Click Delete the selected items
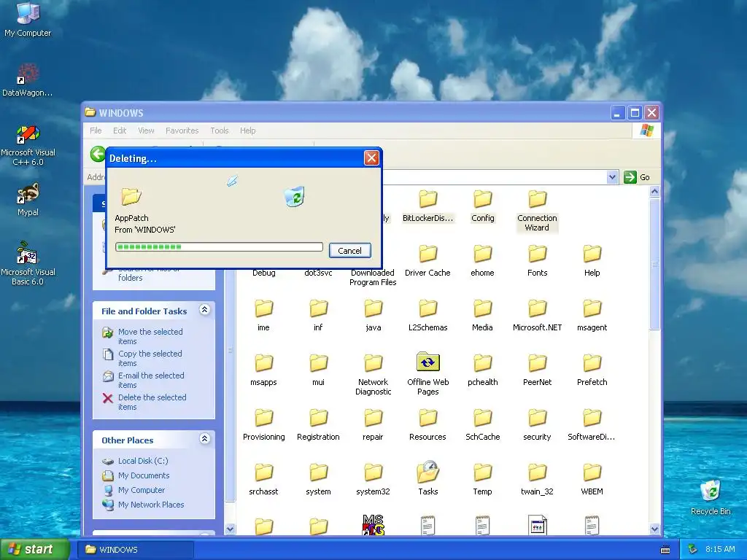 click(152, 402)
